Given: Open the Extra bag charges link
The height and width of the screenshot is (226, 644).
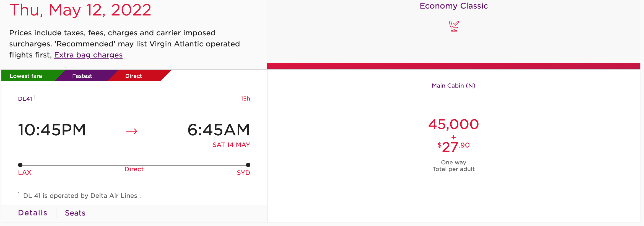Looking at the screenshot, I should (88, 55).
